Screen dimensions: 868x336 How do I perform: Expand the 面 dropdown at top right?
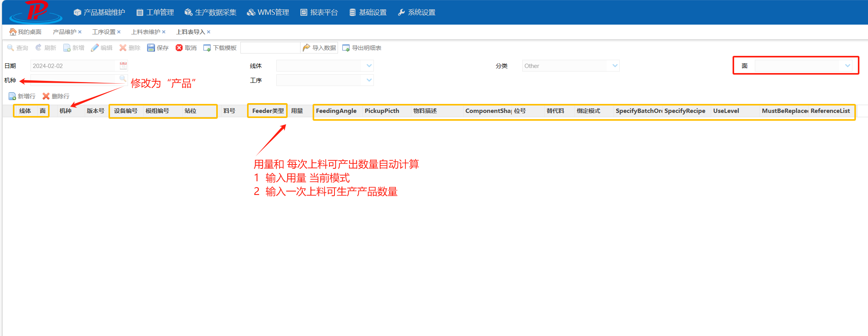pos(847,66)
